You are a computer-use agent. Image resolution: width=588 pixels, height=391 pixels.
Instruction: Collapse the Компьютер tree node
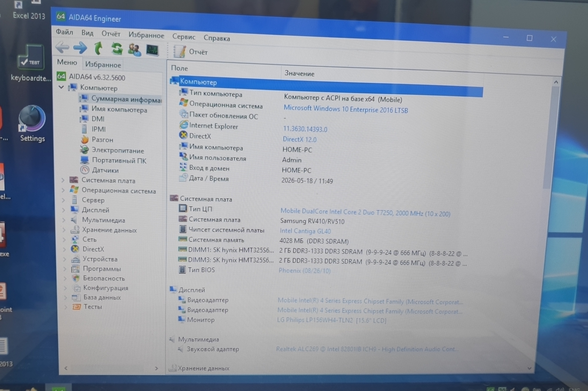coord(61,87)
